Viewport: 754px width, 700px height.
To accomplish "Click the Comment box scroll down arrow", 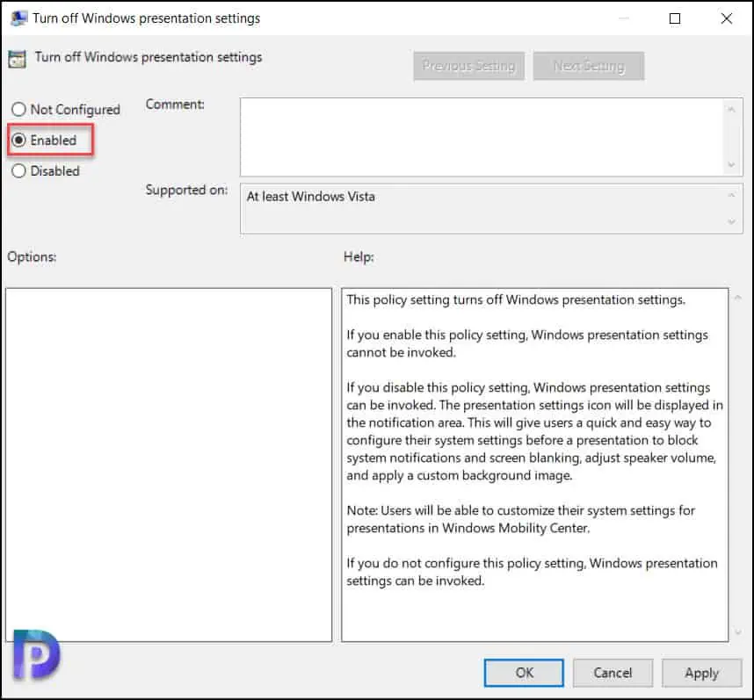I will tap(731, 165).
